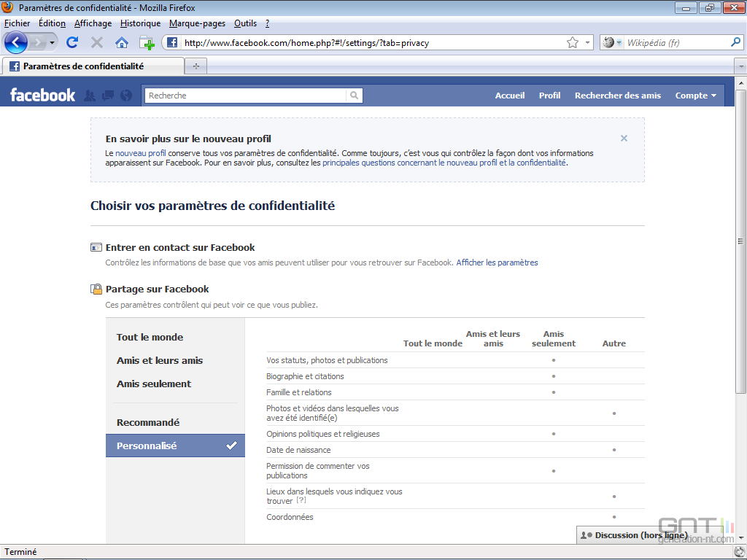Open the Outils menu
This screenshot has width=747, height=560.
coord(245,23)
